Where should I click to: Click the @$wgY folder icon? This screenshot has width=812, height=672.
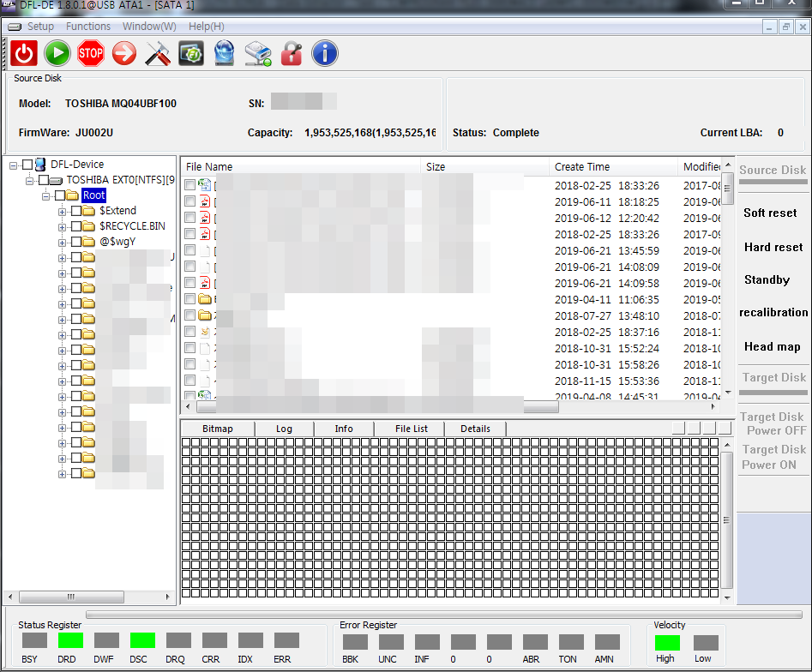[x=89, y=242]
